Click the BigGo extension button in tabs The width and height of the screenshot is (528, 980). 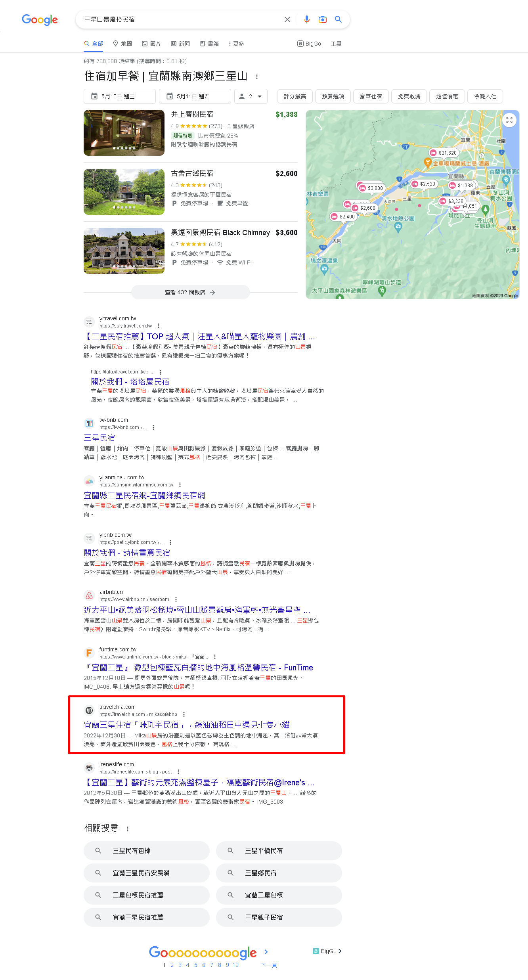point(309,44)
